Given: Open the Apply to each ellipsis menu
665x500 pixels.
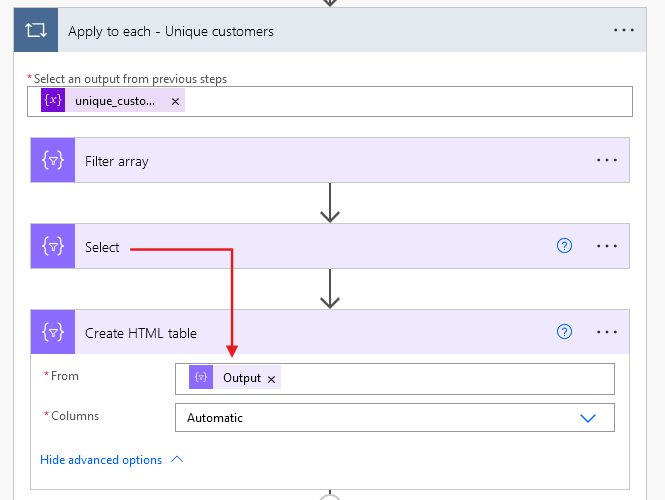Looking at the screenshot, I should pyautogui.click(x=624, y=31).
